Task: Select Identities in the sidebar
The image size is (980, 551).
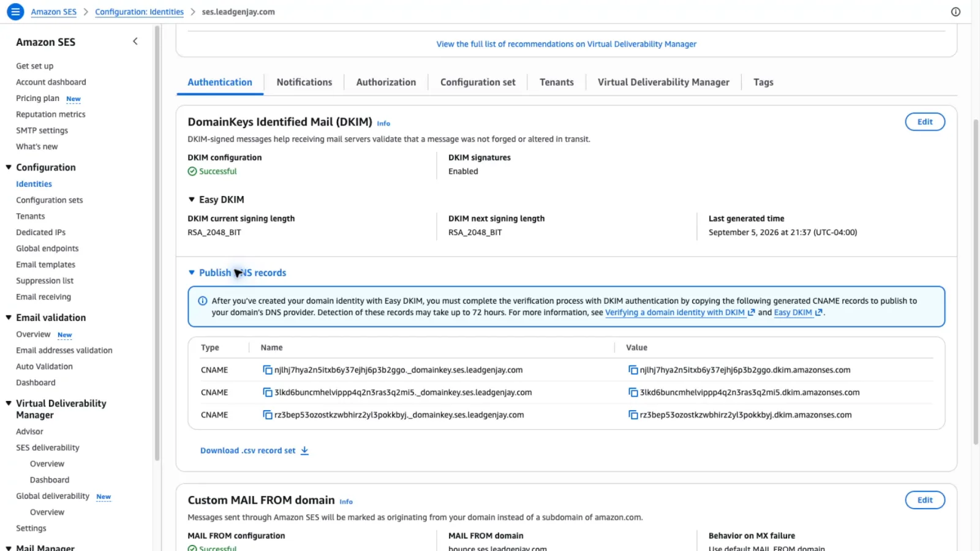Action: click(34, 184)
